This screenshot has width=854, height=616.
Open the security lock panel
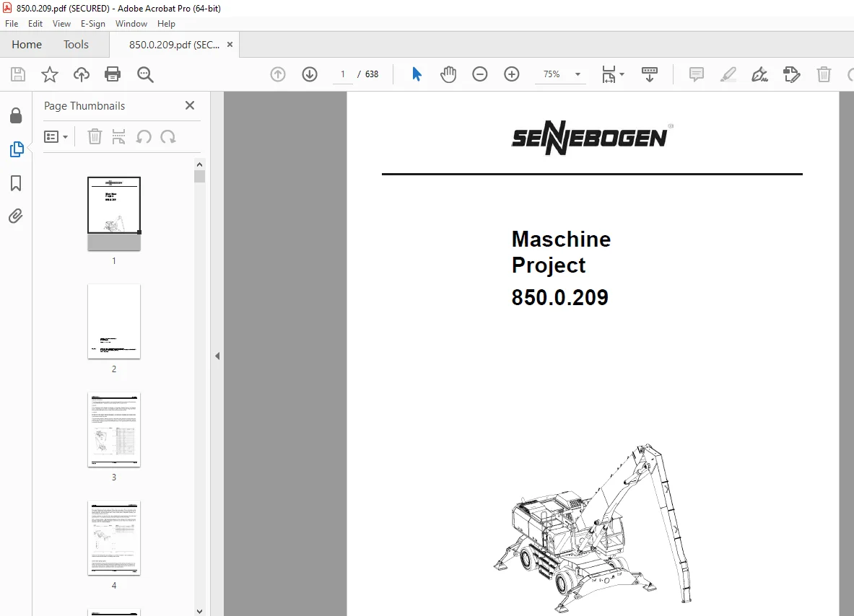16,115
